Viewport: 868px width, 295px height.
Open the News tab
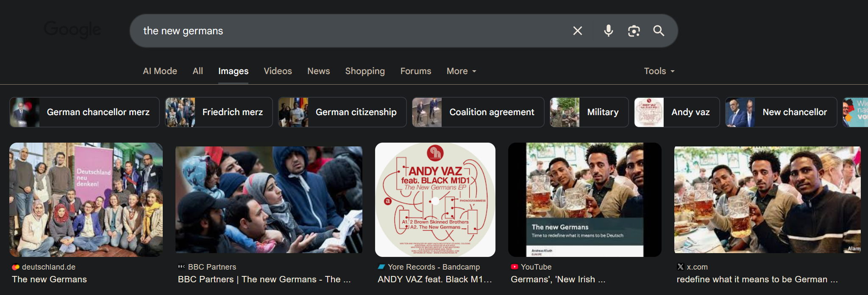(x=318, y=71)
